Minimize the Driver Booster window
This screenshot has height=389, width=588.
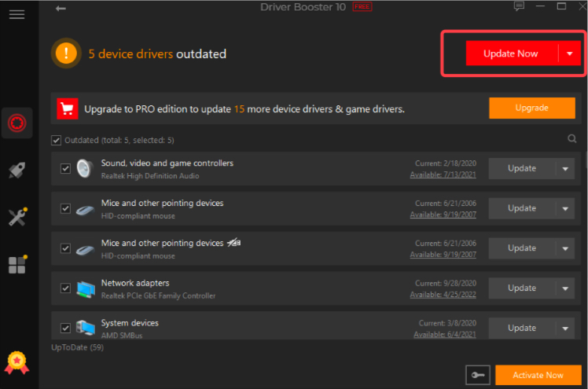[x=540, y=6]
